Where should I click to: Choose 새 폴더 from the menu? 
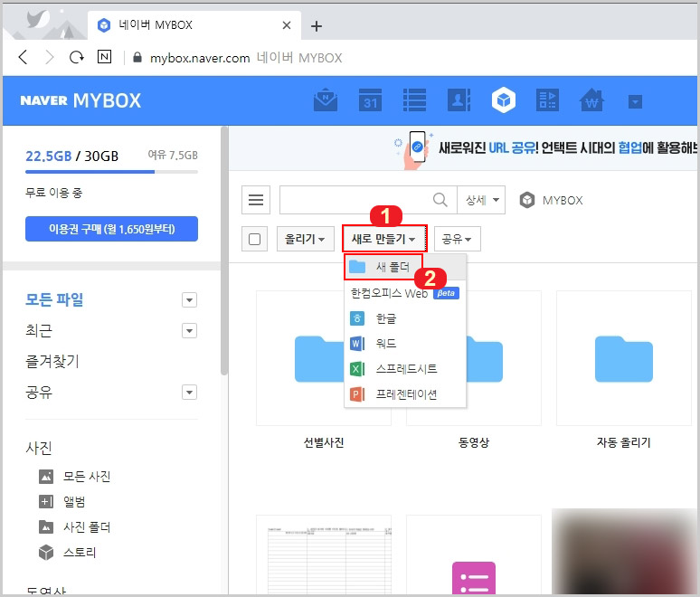click(383, 267)
